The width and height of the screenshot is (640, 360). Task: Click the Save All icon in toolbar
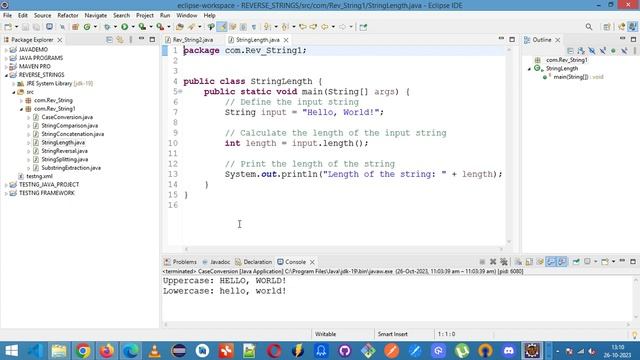[36, 27]
